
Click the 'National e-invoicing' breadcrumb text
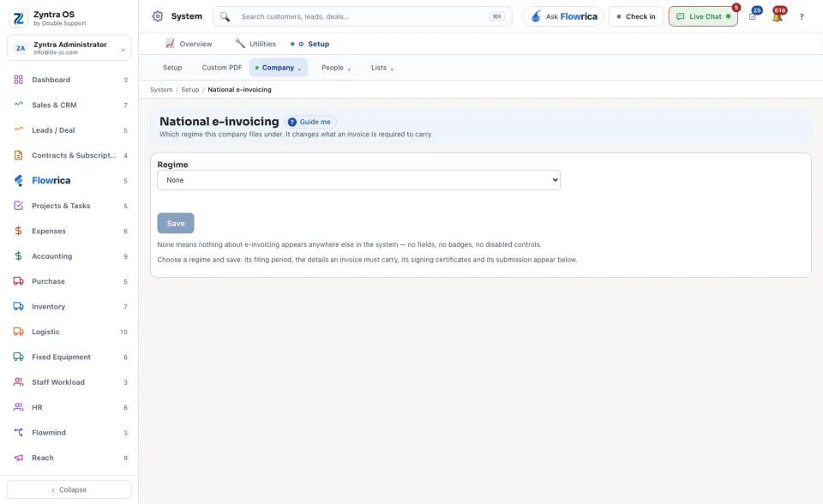point(239,90)
